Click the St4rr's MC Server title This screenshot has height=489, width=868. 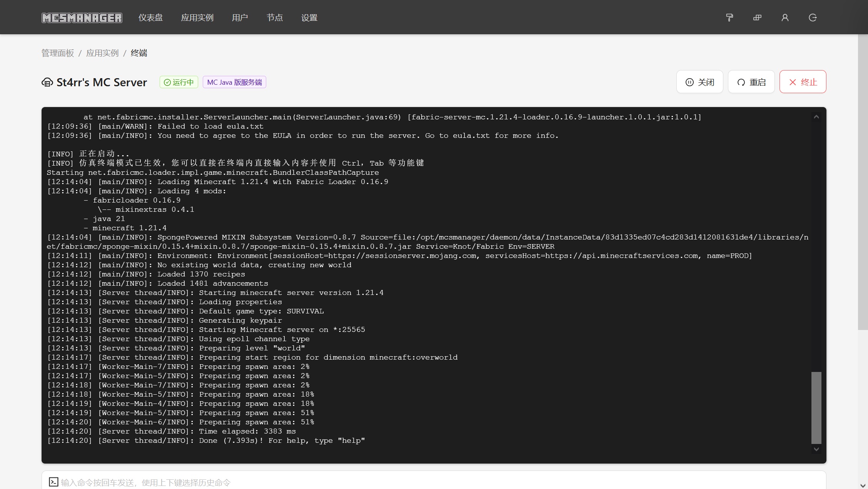tap(102, 82)
